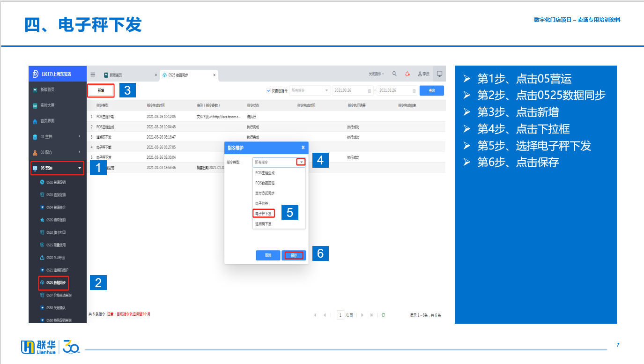644x364 pixels.
Task: Select 支付方式同步 in the dropdown list
Action: 279,193
